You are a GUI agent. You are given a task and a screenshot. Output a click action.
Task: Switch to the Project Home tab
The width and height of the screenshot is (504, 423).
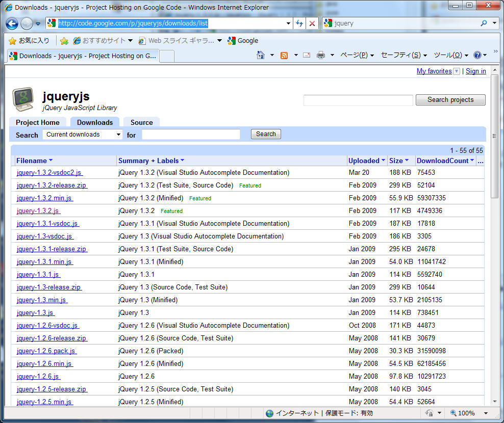[38, 122]
